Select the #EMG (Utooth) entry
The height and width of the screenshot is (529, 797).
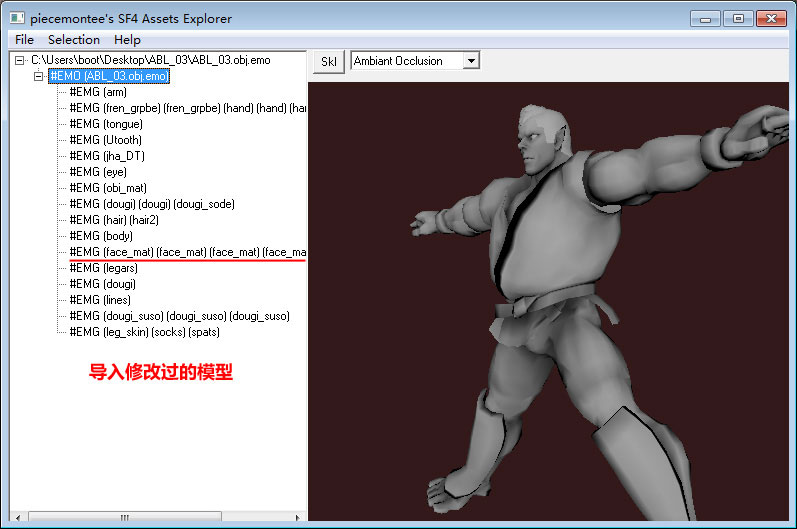point(106,140)
